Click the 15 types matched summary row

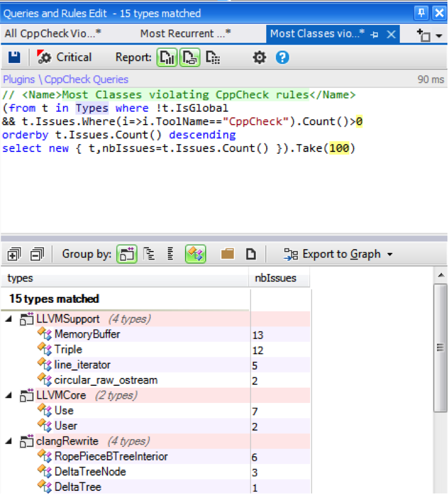(125, 299)
